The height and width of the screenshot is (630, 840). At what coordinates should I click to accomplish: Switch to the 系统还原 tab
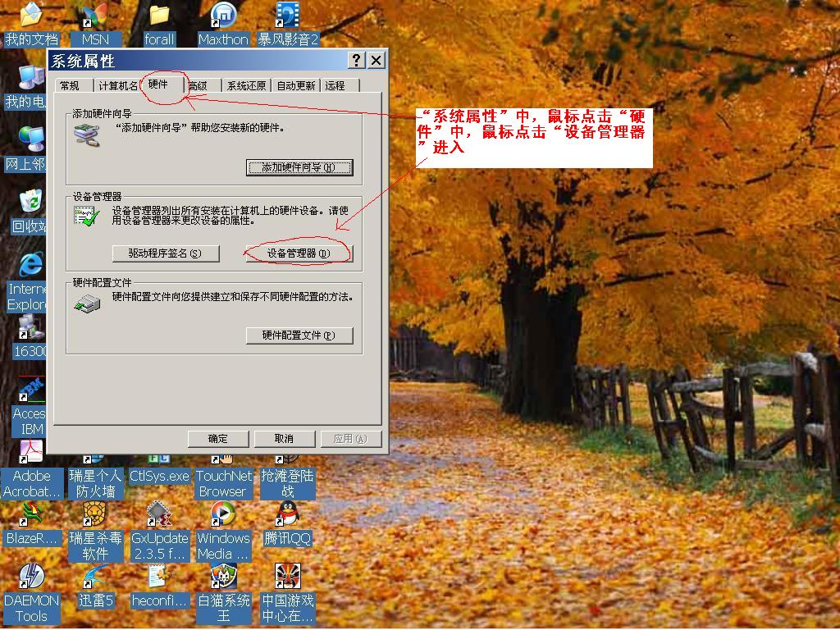coord(246,85)
